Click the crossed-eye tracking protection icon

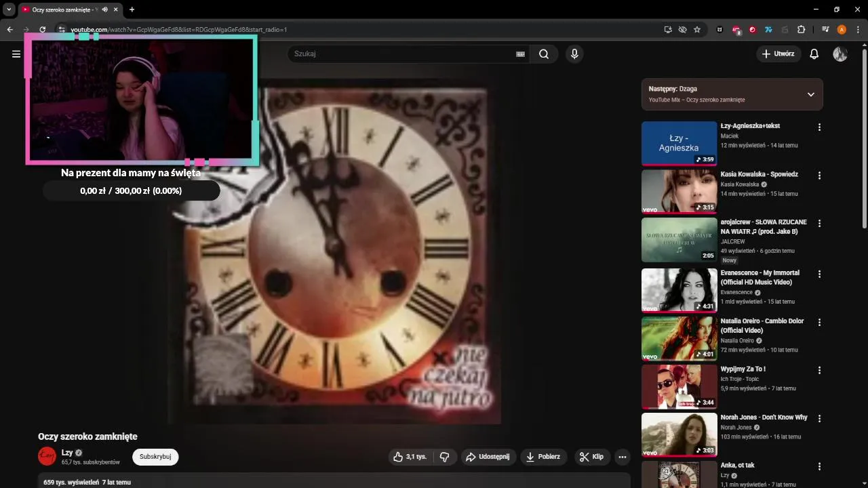tap(682, 30)
